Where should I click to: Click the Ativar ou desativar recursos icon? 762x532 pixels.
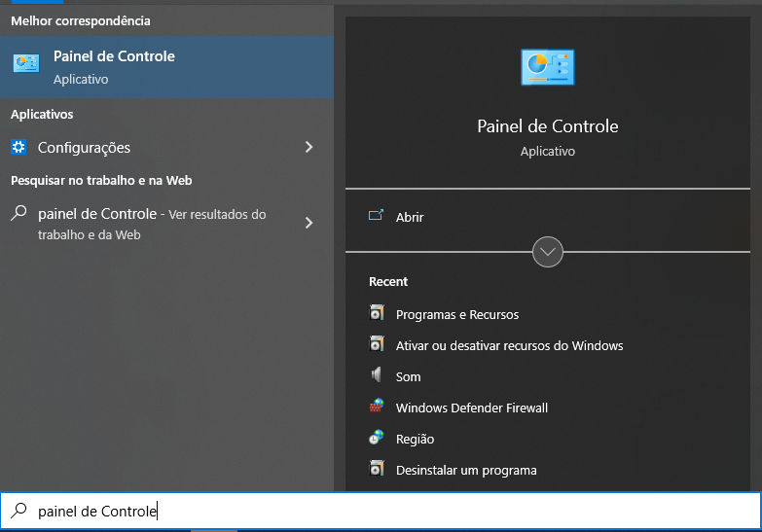coord(377,344)
